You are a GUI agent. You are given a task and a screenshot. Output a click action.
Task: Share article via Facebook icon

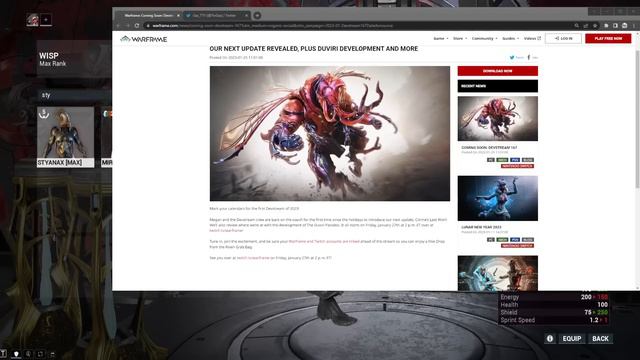tap(529, 58)
